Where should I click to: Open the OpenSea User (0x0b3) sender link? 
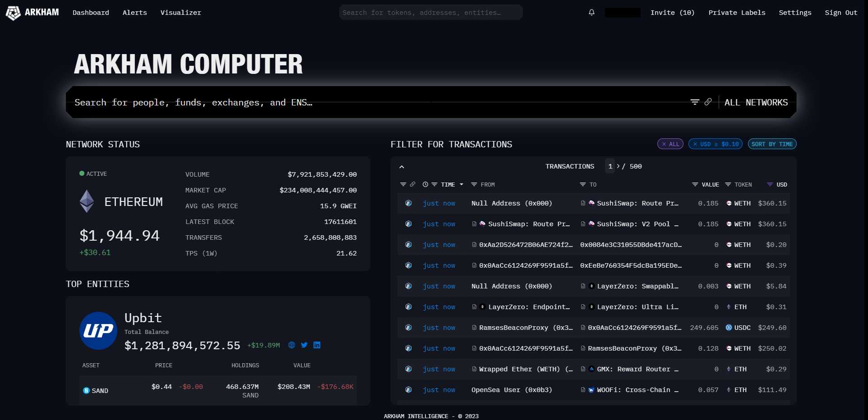[512, 390]
